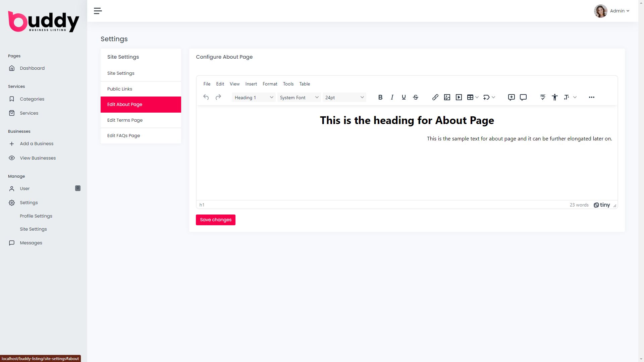Click the hamburger menu icon
The image size is (644, 362).
[x=98, y=11]
